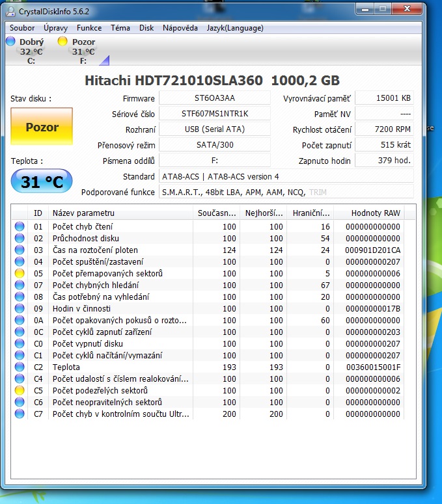Click the Standard field ATA8-ACS
Image resolution: width=442 pixels, height=504 pixels.
pyautogui.click(x=286, y=176)
